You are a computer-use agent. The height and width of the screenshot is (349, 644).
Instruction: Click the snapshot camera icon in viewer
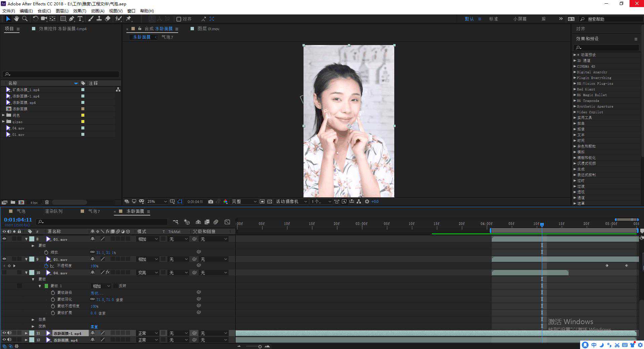click(210, 201)
